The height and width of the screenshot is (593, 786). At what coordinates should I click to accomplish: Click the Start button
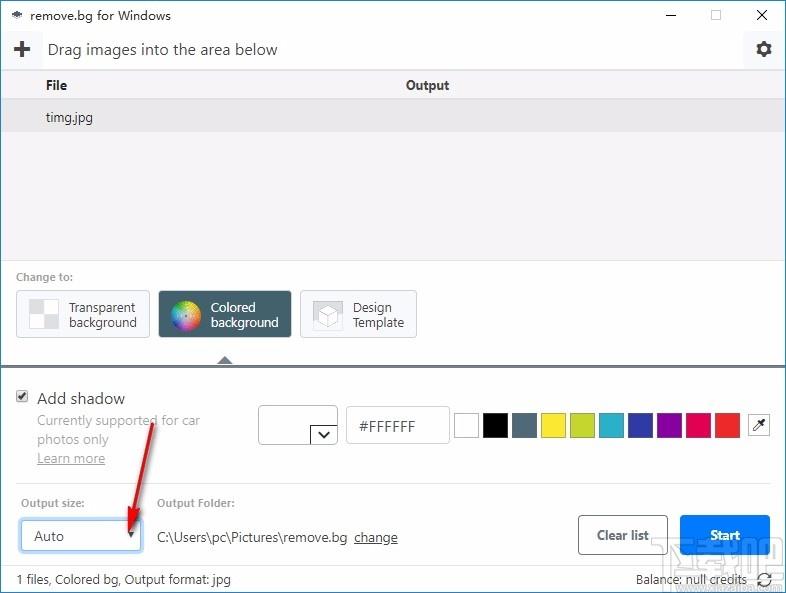[x=724, y=535]
